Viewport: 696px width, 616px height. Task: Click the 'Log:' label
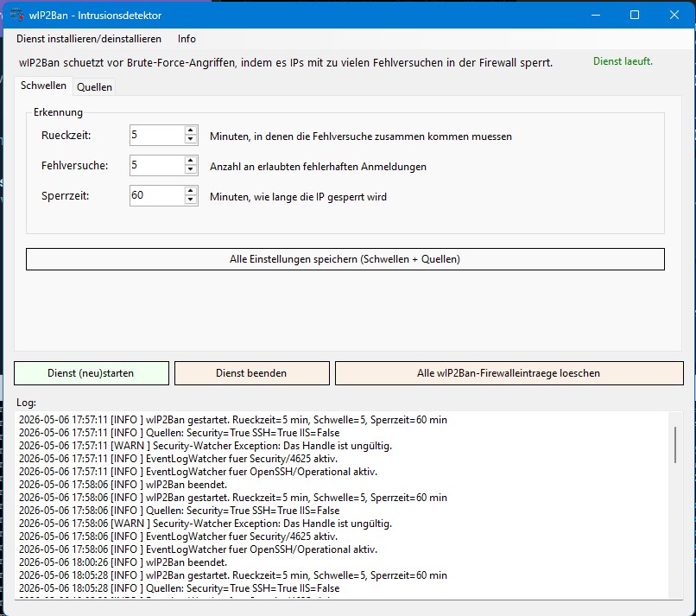(26, 403)
